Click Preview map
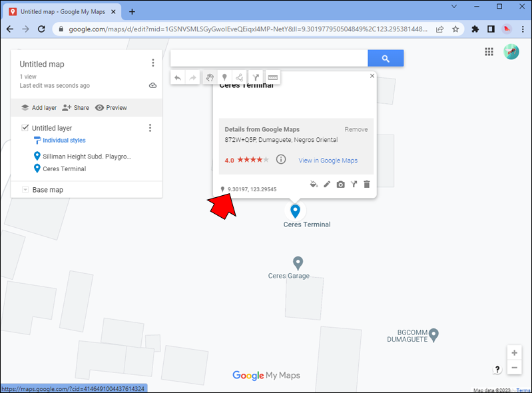Image resolution: width=532 pixels, height=393 pixels. point(111,108)
